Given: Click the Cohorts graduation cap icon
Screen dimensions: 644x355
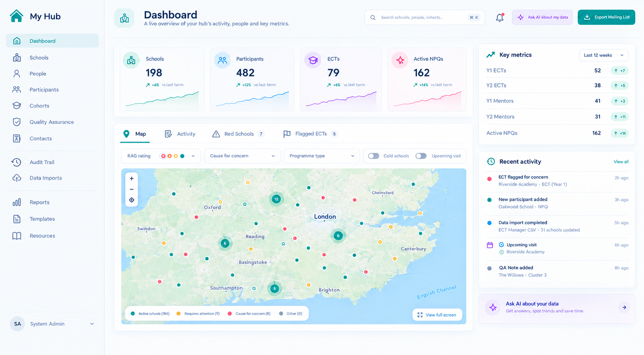Looking at the screenshot, I should click(x=17, y=106).
